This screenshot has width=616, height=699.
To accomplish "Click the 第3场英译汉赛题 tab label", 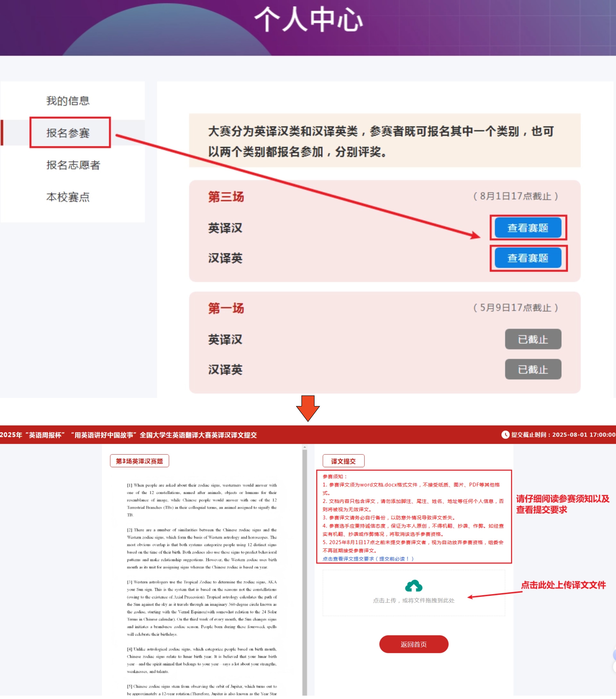I will (x=139, y=461).
